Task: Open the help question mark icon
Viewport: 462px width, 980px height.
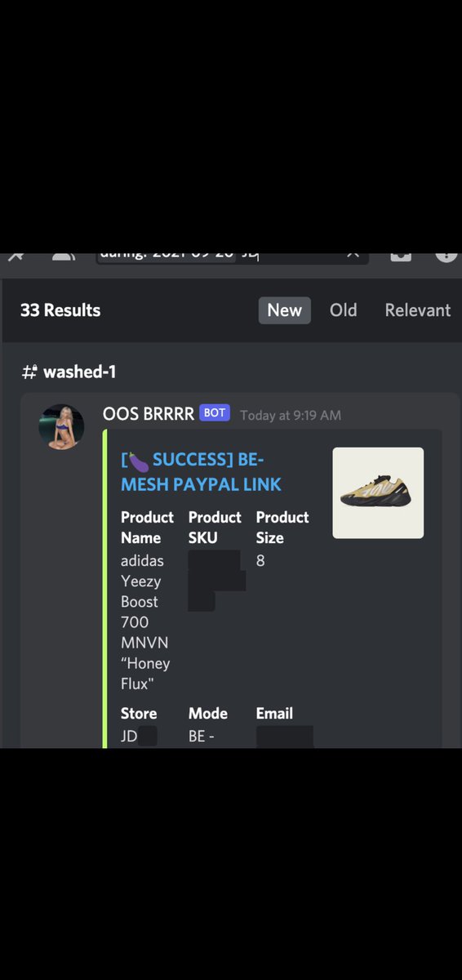Action: [x=446, y=256]
